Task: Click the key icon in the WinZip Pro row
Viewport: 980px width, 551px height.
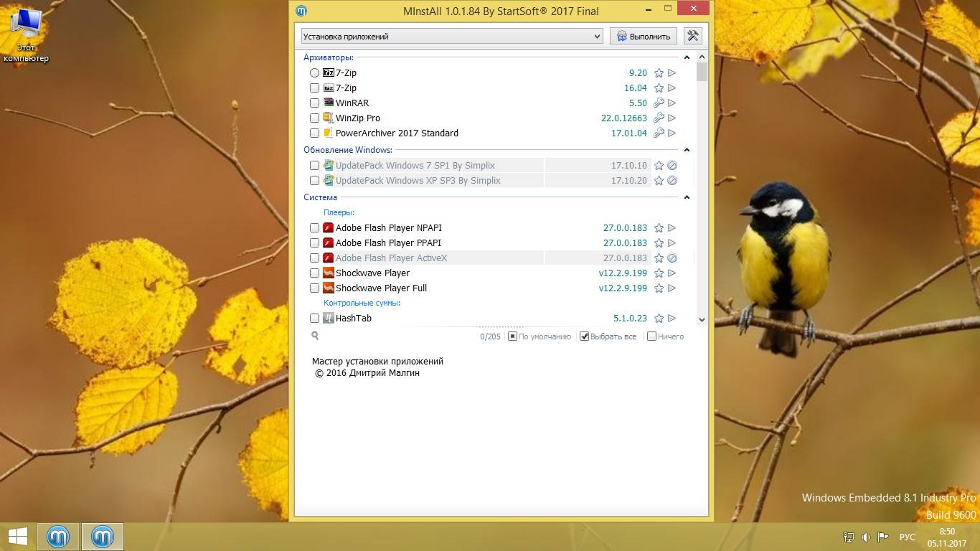Action: tap(659, 118)
